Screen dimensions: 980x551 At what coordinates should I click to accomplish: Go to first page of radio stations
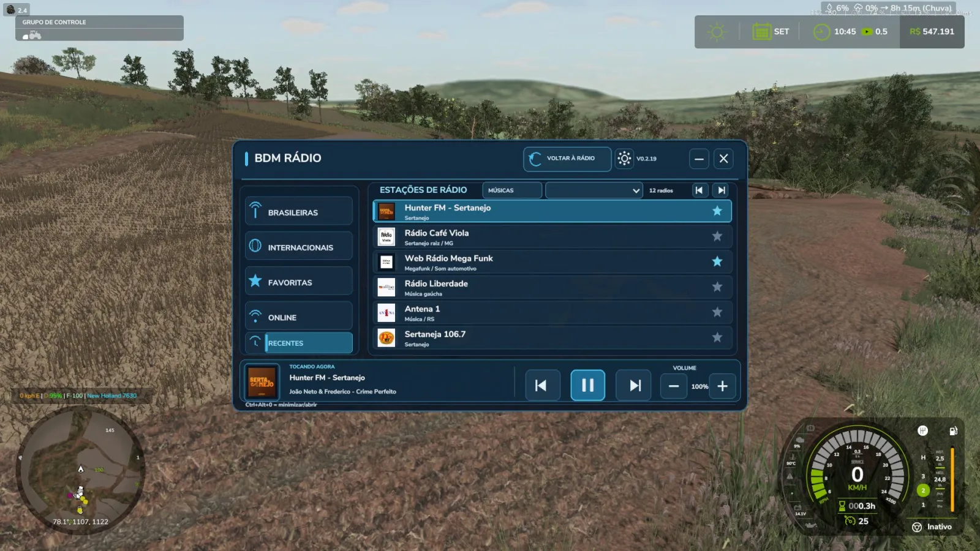coord(699,190)
